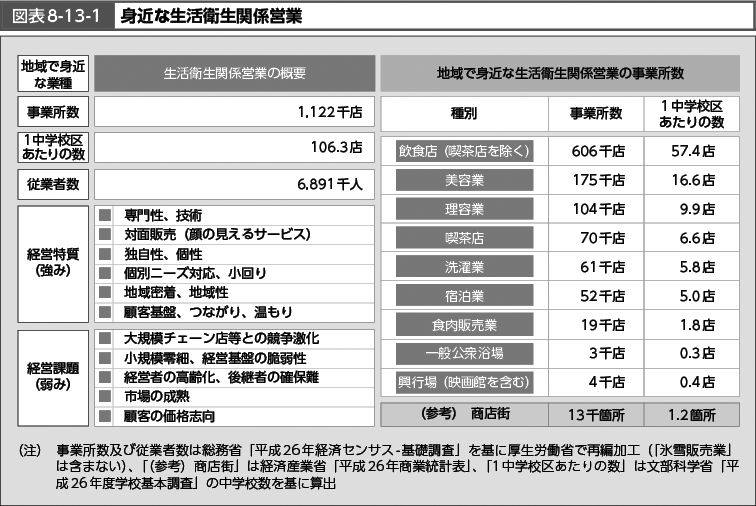Click the bullet square beside 市場の成熟
Viewport: 756px width, 506px height.
[104, 396]
